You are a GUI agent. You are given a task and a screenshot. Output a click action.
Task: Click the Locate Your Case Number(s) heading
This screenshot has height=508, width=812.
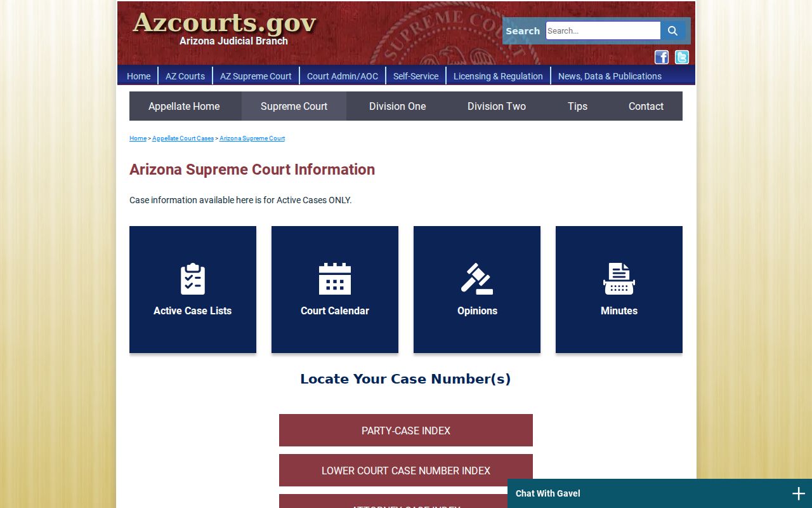(405, 379)
